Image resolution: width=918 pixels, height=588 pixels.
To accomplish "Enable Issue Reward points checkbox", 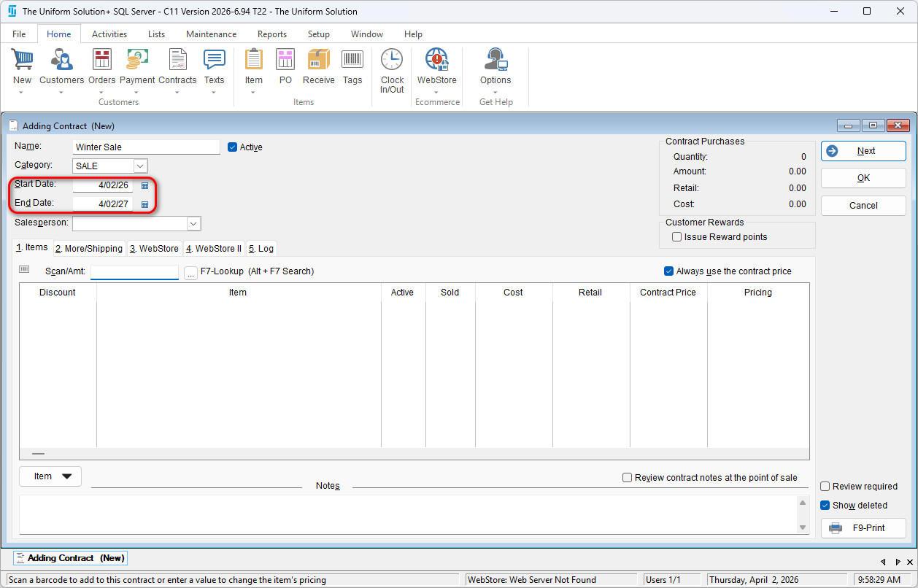I will (x=677, y=237).
